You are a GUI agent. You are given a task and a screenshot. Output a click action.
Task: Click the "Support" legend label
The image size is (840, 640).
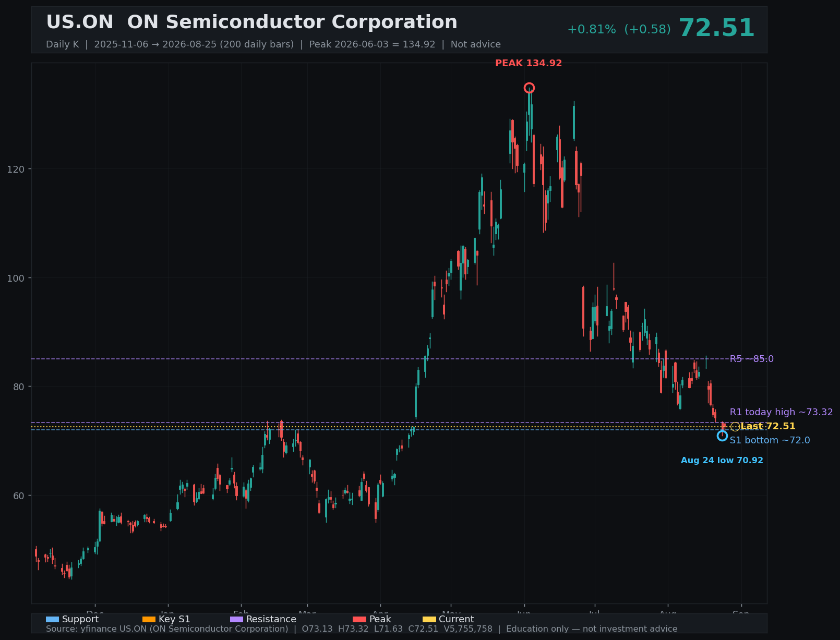pyautogui.click(x=80, y=619)
